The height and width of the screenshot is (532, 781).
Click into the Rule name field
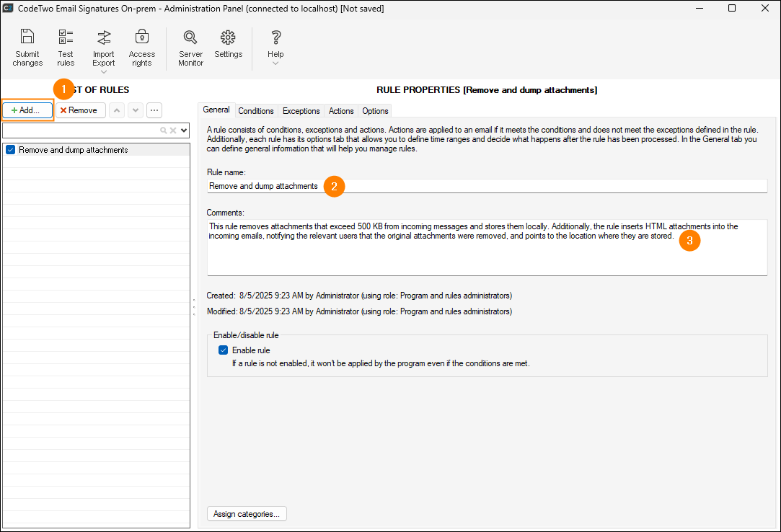click(487, 186)
